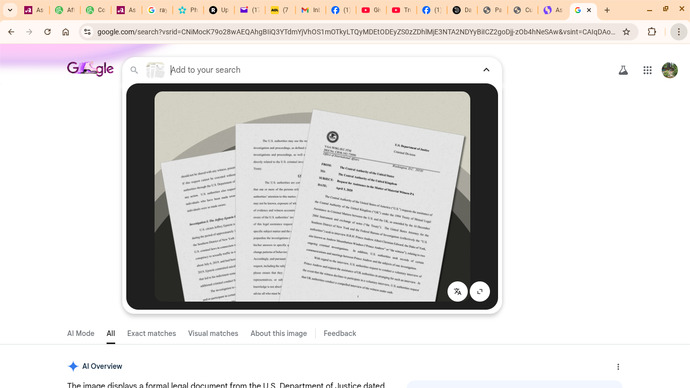Open the Exact matches tab

[151, 333]
